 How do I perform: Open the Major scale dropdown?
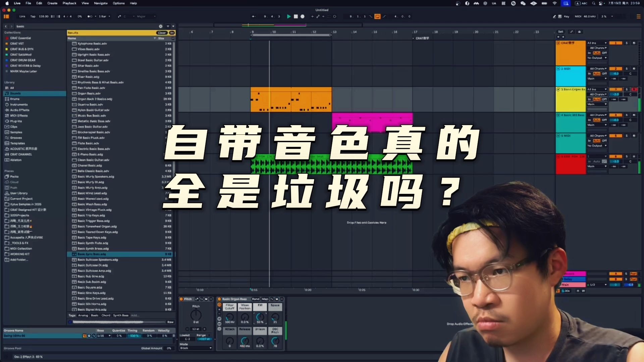click(146, 16)
